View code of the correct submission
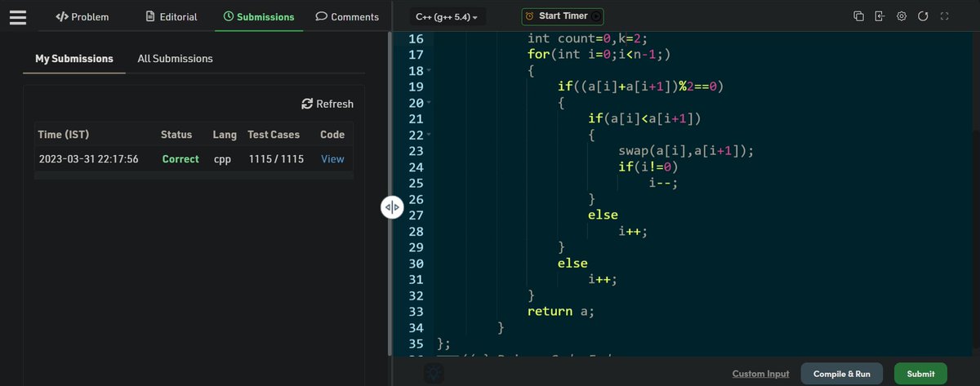Image resolution: width=980 pixels, height=386 pixels. 332,159
